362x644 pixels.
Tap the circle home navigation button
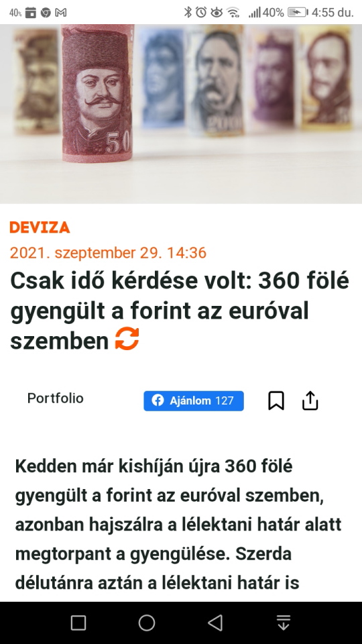147,623
